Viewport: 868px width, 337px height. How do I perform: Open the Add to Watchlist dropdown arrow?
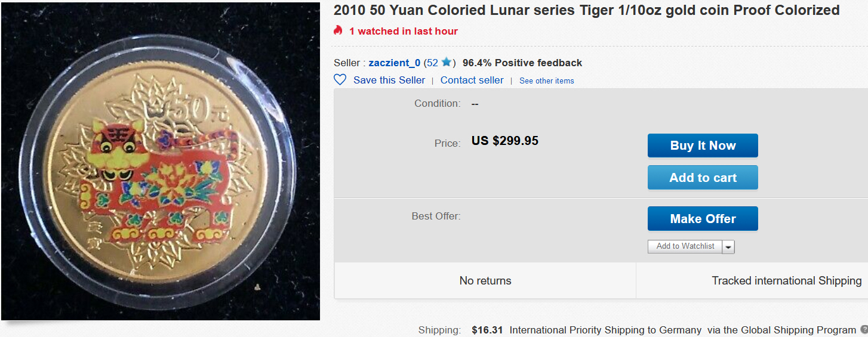click(x=728, y=246)
